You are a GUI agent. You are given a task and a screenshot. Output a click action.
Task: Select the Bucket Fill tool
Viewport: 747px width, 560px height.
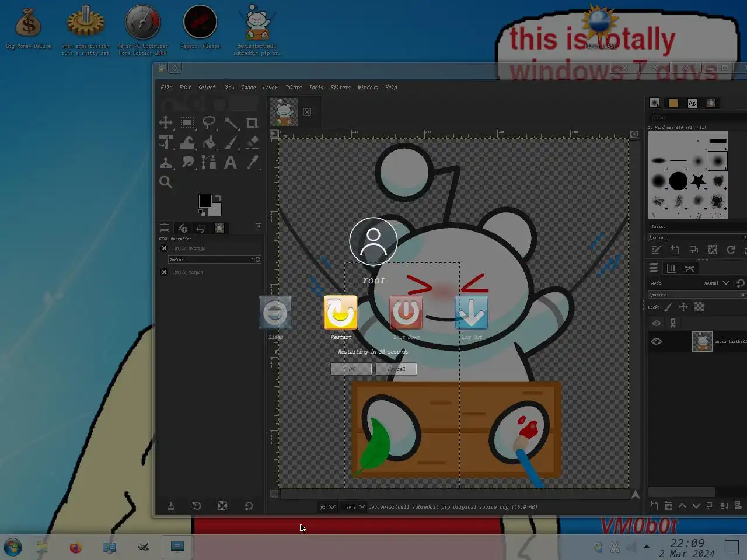coord(209,143)
